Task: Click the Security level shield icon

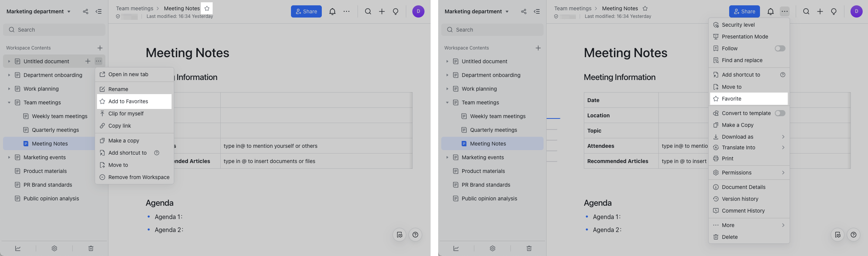Action: coord(715,25)
